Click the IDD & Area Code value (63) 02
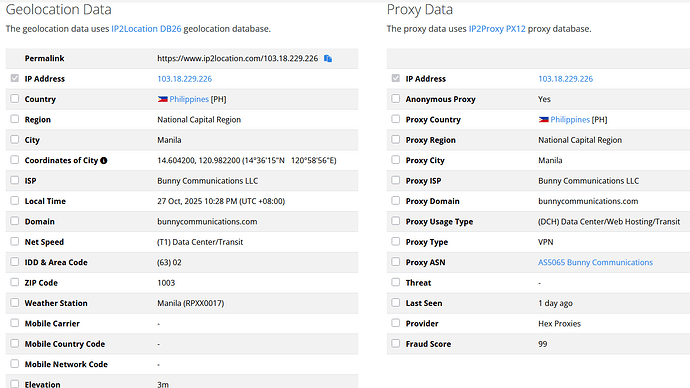This screenshot has height=388, width=690. click(x=169, y=263)
